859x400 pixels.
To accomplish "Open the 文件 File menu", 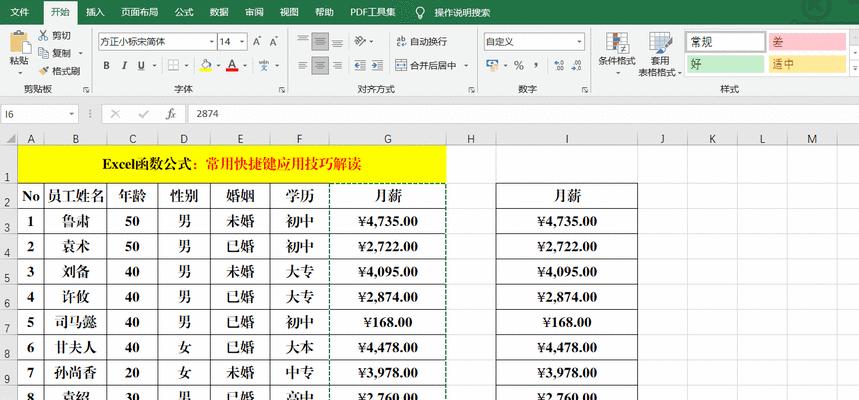I will coord(20,12).
